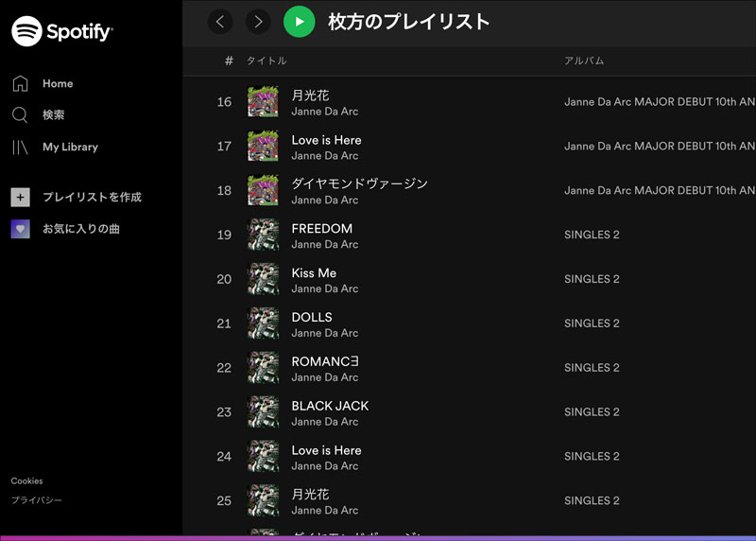Image resolution: width=756 pixels, height=541 pixels.
Task: Click the plus icon for creating playlist
Action: click(20, 197)
